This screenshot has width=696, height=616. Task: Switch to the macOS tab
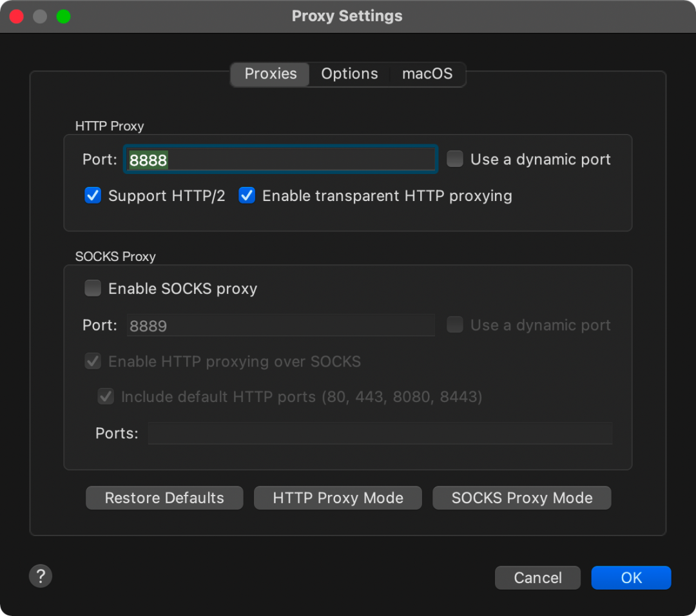coord(427,73)
